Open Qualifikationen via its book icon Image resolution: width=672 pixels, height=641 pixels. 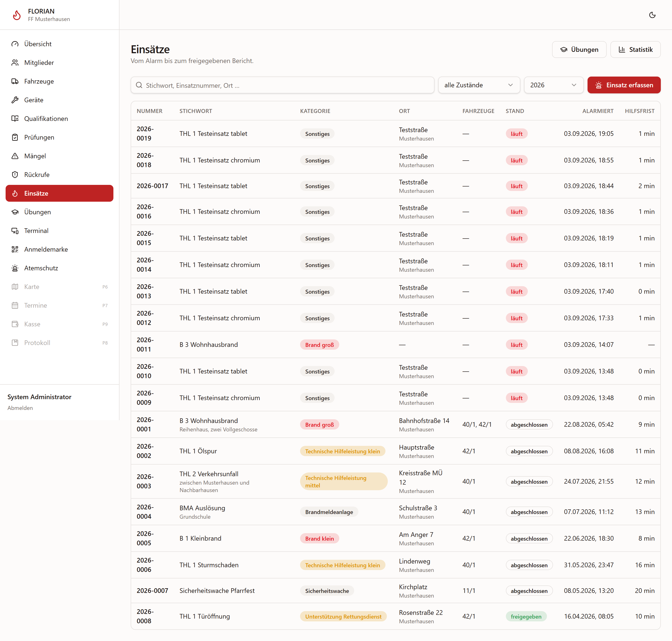pyautogui.click(x=15, y=119)
